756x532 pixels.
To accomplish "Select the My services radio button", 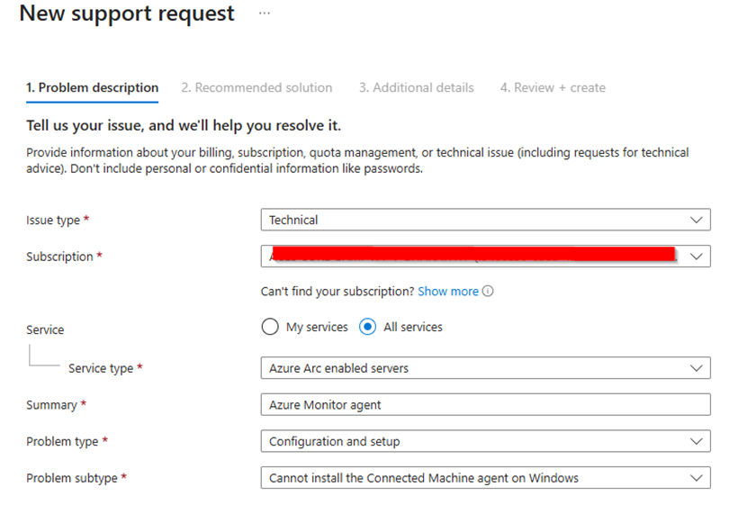I will coord(270,327).
